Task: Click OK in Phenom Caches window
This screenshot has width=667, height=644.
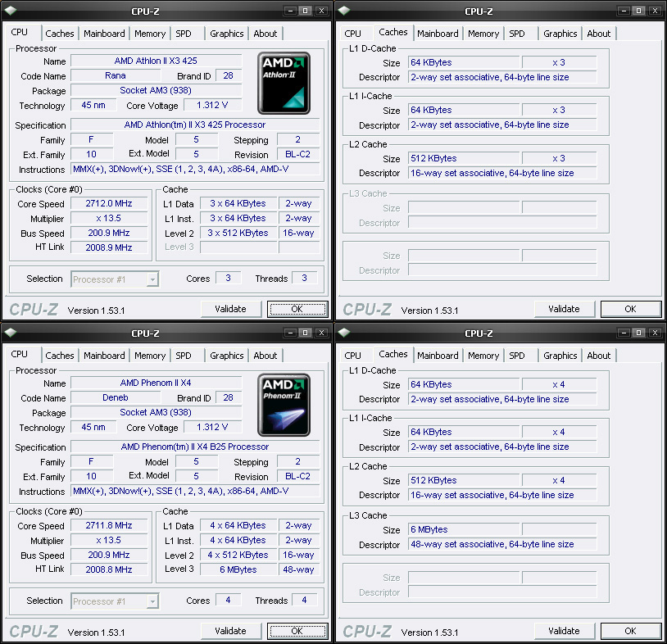Action: pyautogui.click(x=631, y=631)
